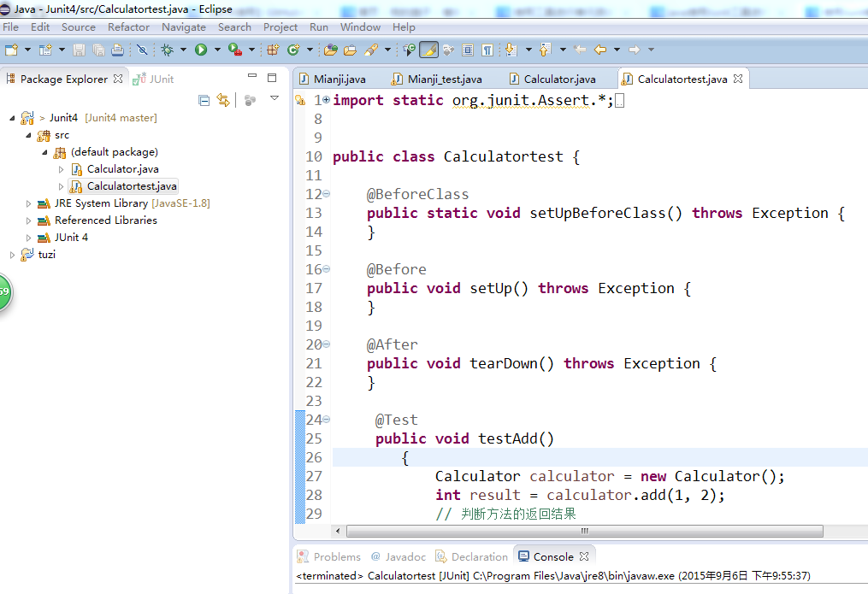This screenshot has height=594, width=868.
Task: Click Collapse All in Package Explorer
Action: [204, 100]
